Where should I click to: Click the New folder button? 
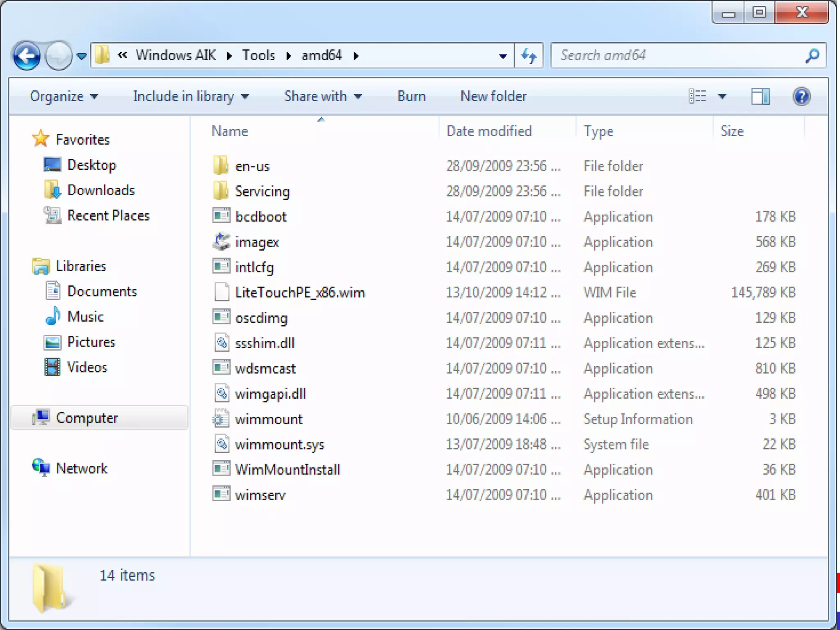pos(493,96)
